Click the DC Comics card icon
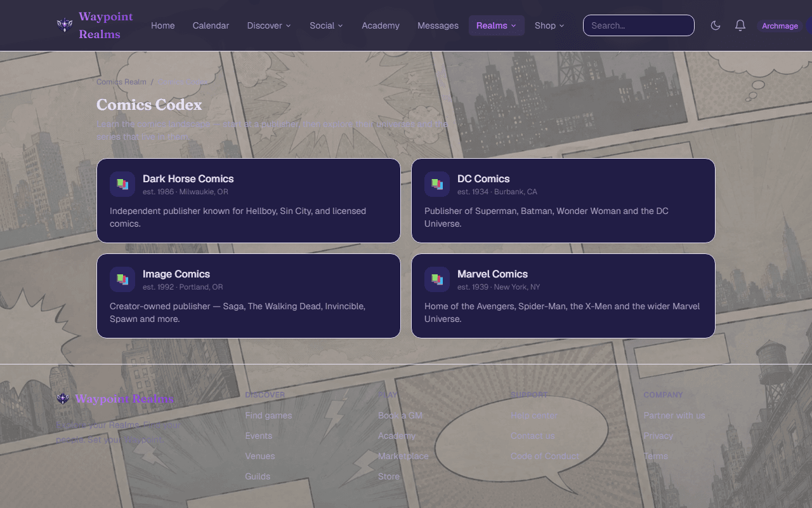Viewport: 812px width, 508px height. (437, 184)
